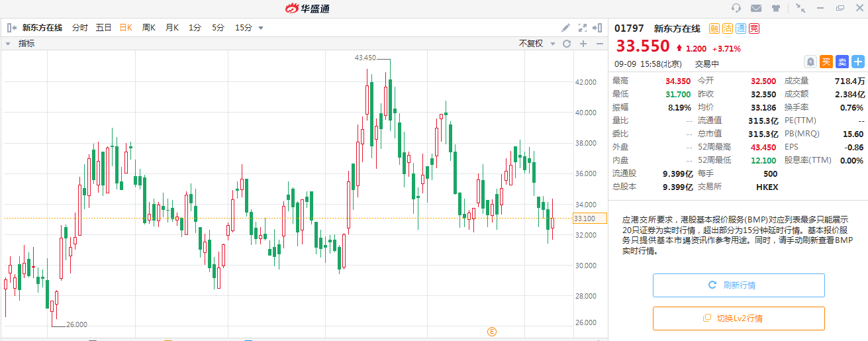The width and height of the screenshot is (868, 341).
Task: Click 52周最低 value 12.100
Action: point(763,160)
